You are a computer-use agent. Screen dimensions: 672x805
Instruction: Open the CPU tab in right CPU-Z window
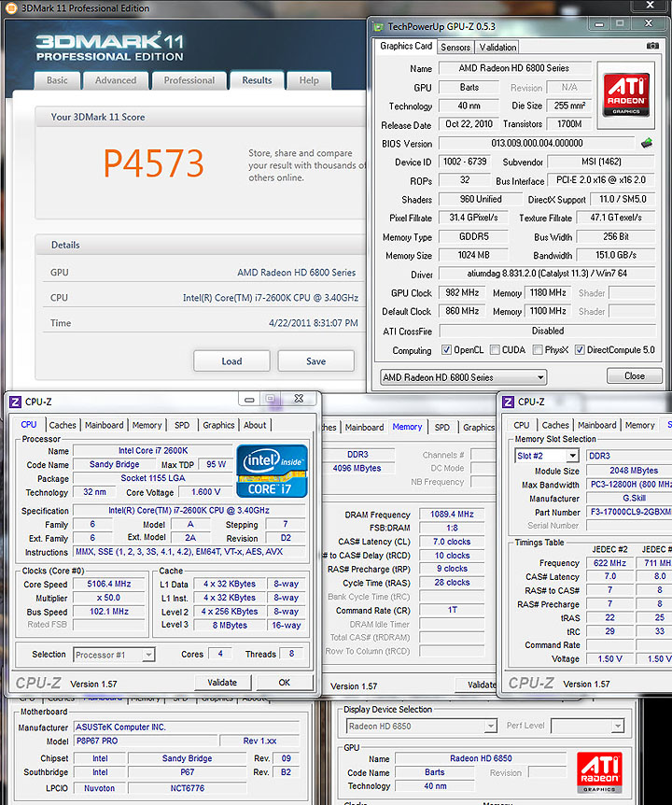coord(521,425)
